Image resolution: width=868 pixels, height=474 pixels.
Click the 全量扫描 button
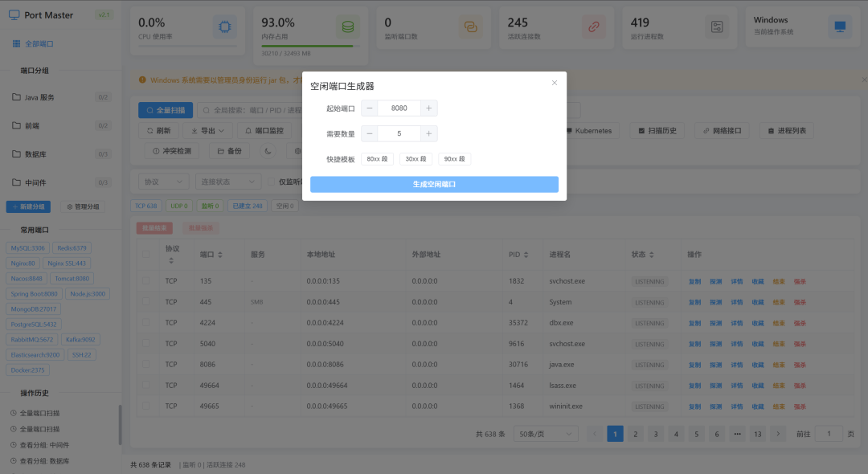[x=166, y=110]
